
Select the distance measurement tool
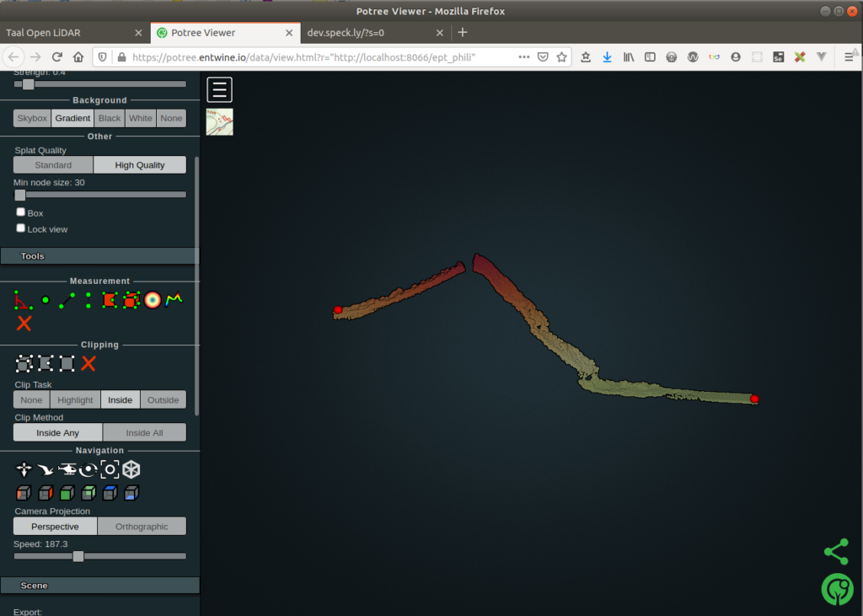coord(67,300)
